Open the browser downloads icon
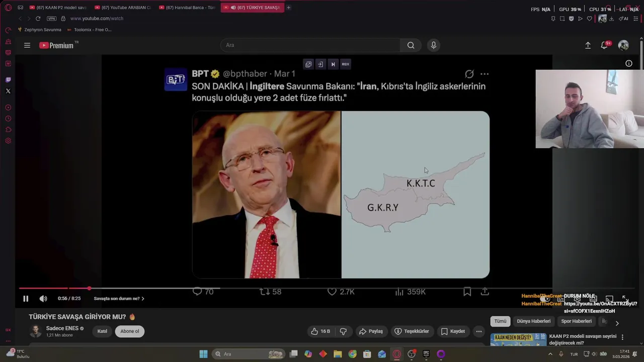644x362 pixels. click(611, 19)
